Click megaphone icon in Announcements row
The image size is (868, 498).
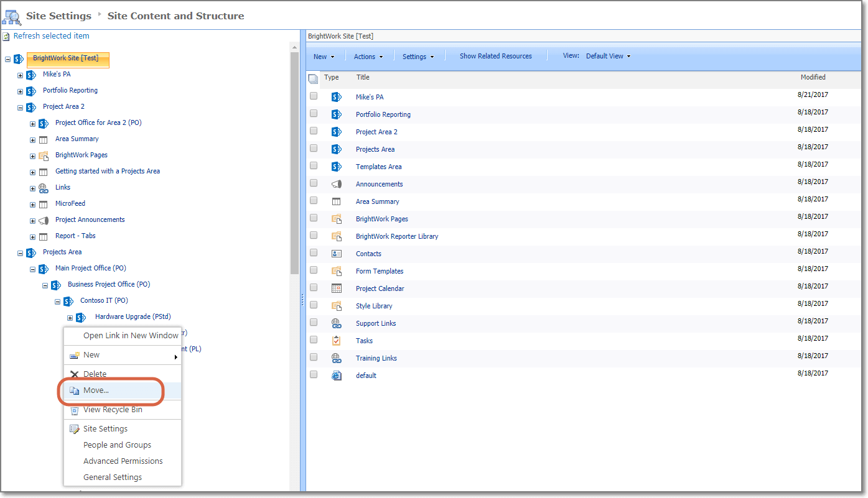pyautogui.click(x=337, y=184)
